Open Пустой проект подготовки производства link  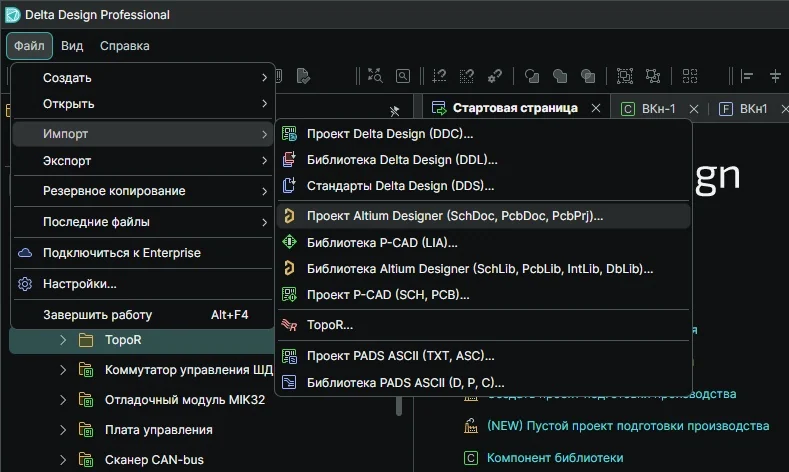click(628, 426)
